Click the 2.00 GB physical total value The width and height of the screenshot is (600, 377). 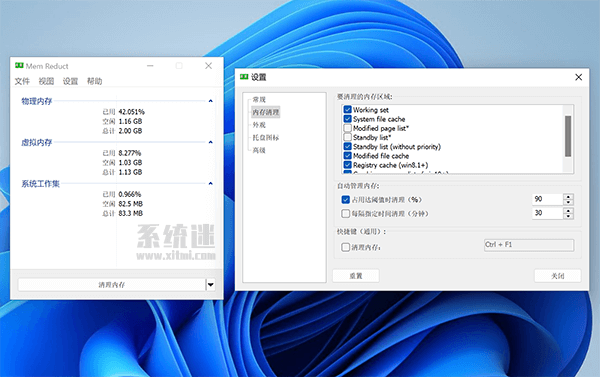(130, 131)
